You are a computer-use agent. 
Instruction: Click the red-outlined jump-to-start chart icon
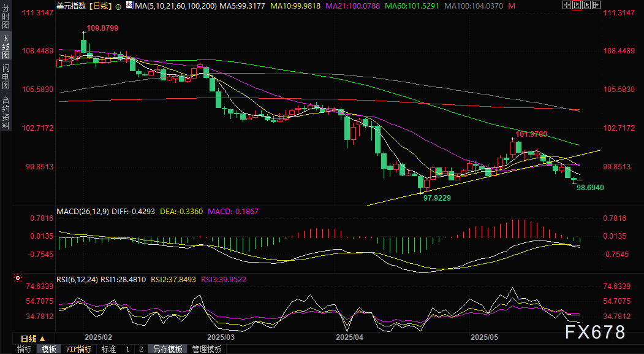click(x=576, y=6)
